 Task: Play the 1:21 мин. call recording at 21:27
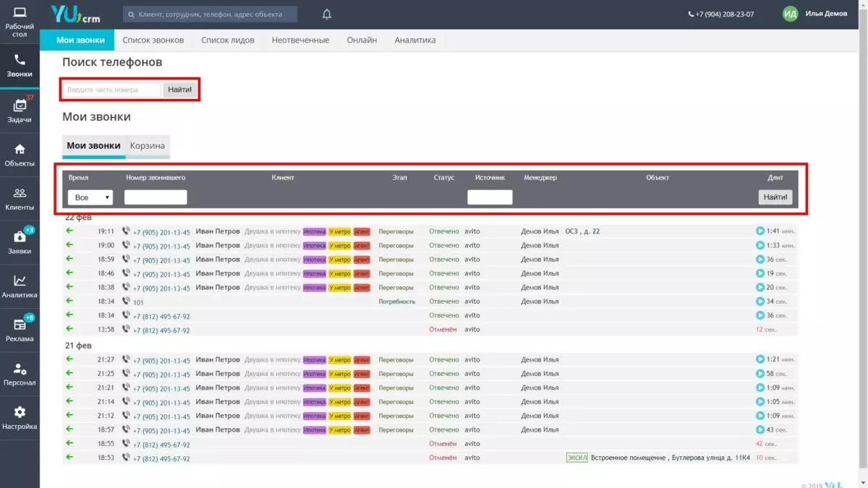pyautogui.click(x=760, y=359)
